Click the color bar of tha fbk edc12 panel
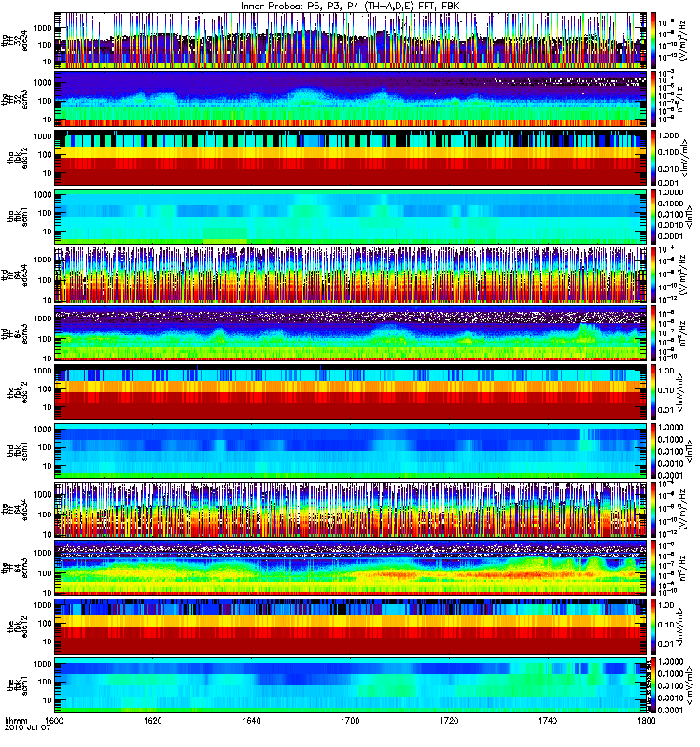Image resolution: width=700 pixels, height=747 pixels. 653,158
